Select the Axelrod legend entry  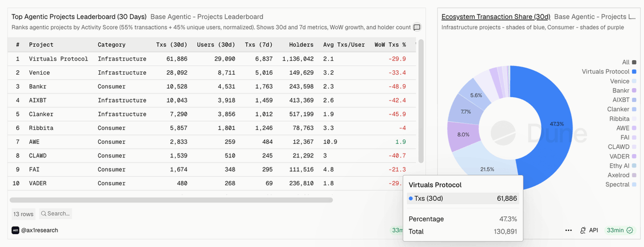(622, 175)
